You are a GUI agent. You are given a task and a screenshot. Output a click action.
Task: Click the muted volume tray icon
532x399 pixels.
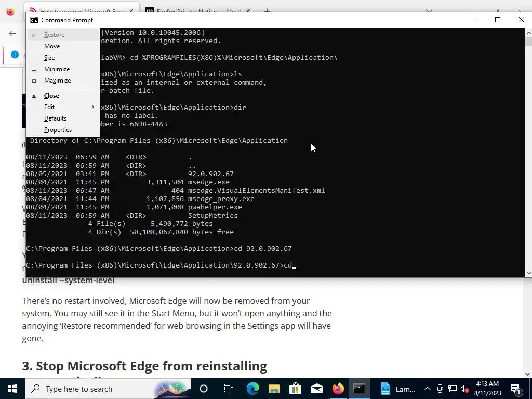465,389
